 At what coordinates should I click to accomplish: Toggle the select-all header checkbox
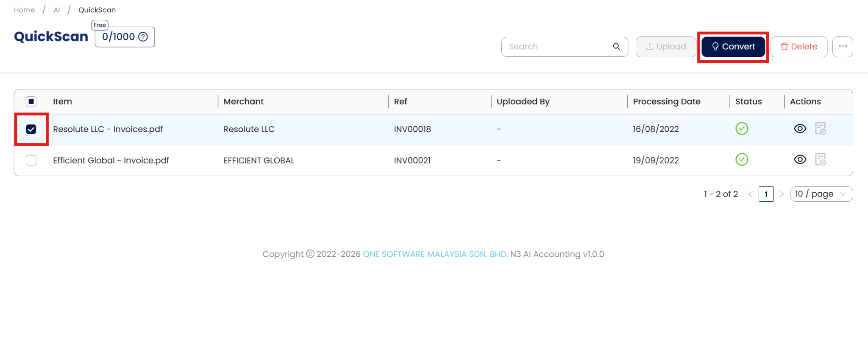pos(31,101)
